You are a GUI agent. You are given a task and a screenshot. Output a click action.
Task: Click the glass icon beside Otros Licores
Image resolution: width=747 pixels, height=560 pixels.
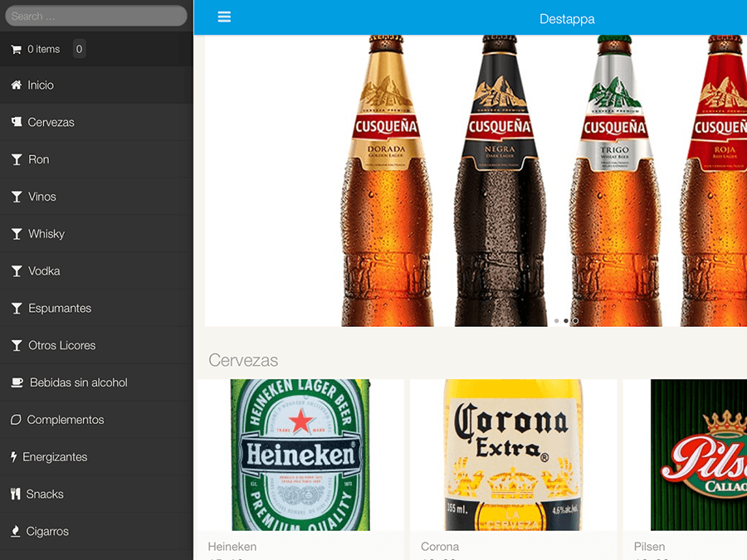17,345
